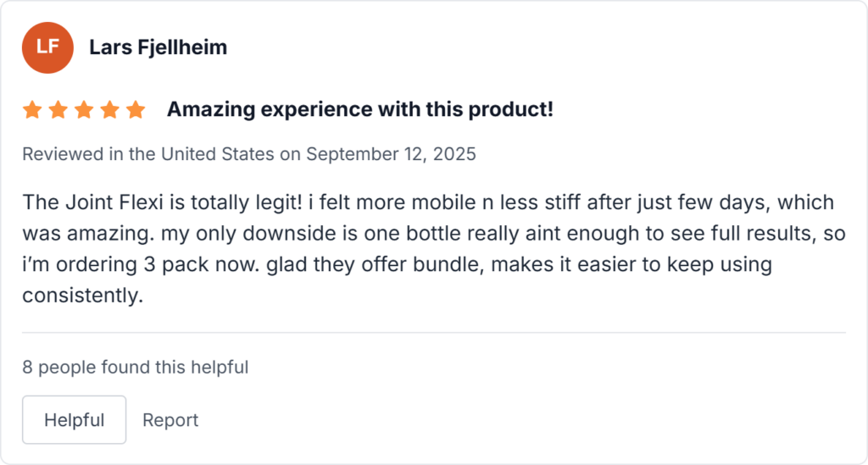Click the review date line
The height and width of the screenshot is (465, 868).
(x=248, y=154)
